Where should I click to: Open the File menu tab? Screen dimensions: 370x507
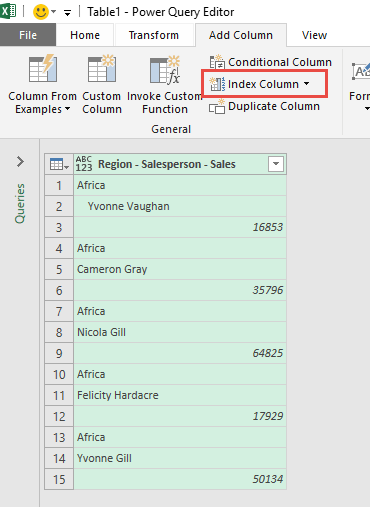click(28, 35)
